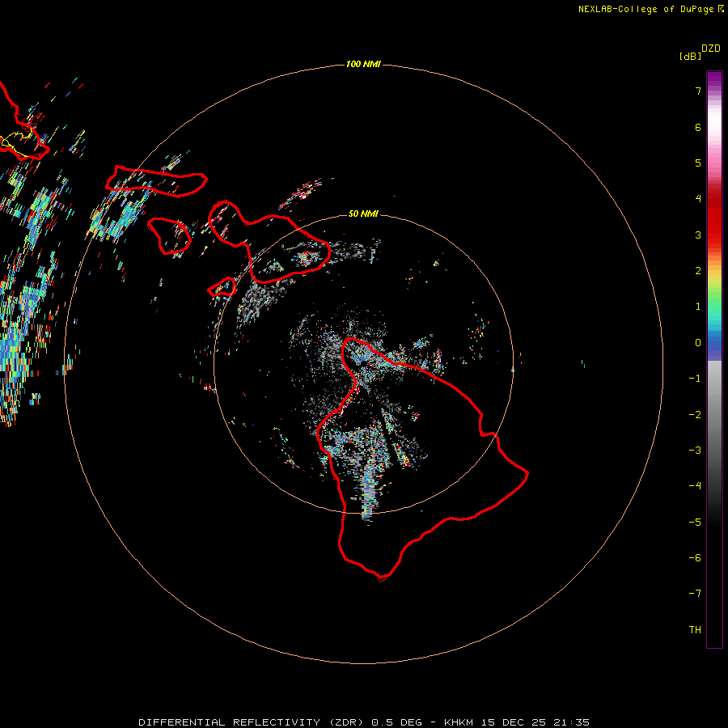Click the 50 NMI range ring label
Screen dimensions: 728x728
363,214
